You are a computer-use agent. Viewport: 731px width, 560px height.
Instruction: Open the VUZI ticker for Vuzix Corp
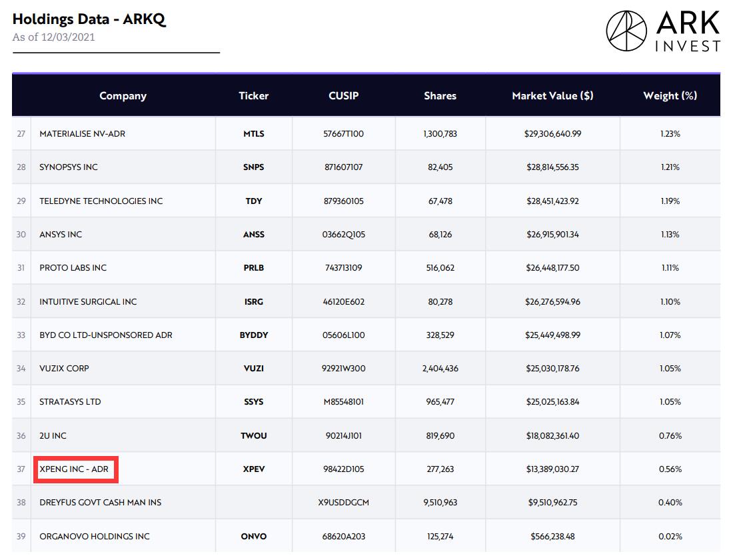253,368
